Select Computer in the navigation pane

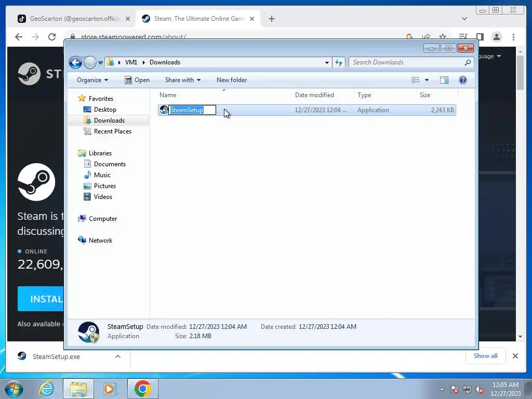[x=103, y=219]
